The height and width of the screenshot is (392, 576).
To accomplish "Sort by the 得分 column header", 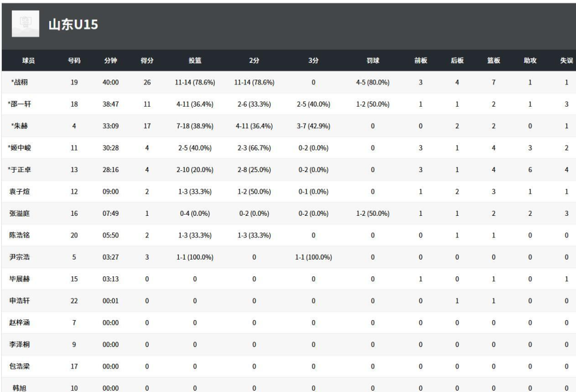I will point(147,60).
